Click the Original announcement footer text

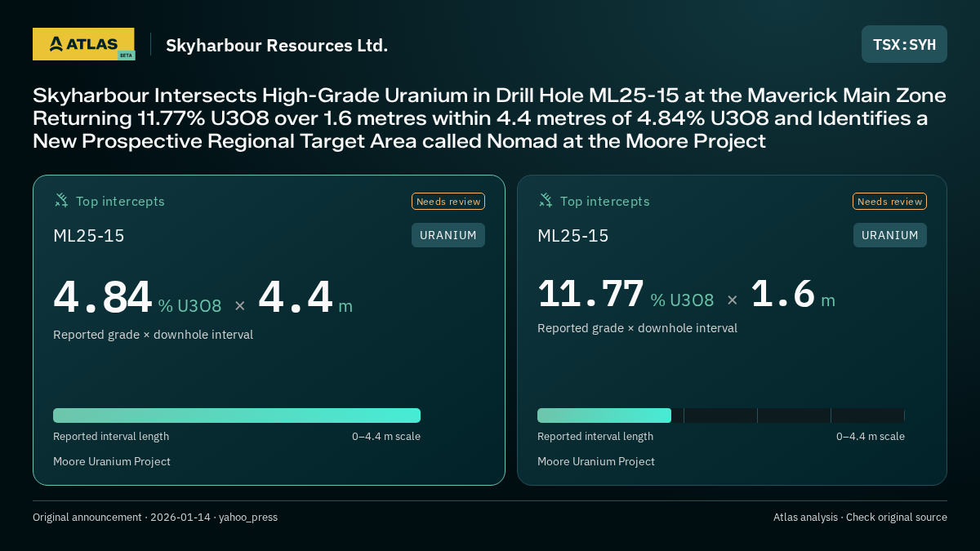[155, 518]
